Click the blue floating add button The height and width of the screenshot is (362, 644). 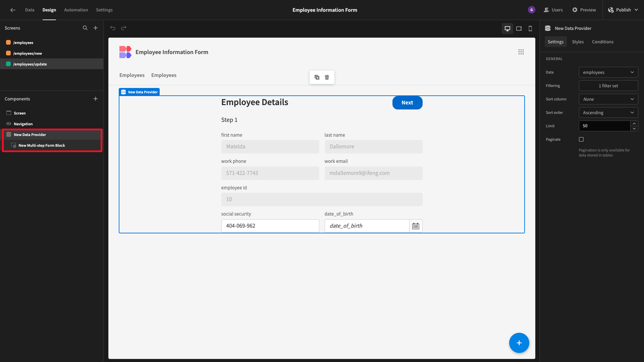point(519,343)
